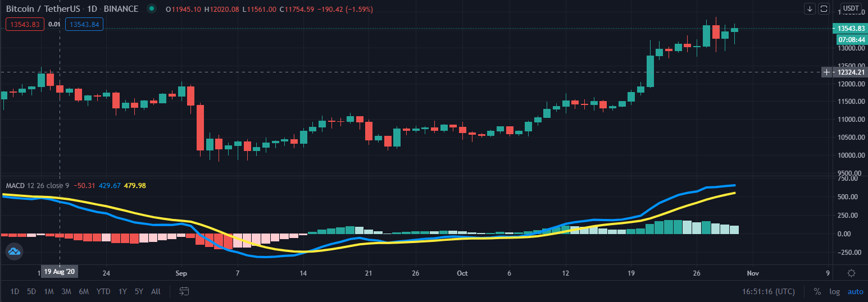
Task: Open the MACD 12 26 close 9 legend
Action: click(x=38, y=185)
